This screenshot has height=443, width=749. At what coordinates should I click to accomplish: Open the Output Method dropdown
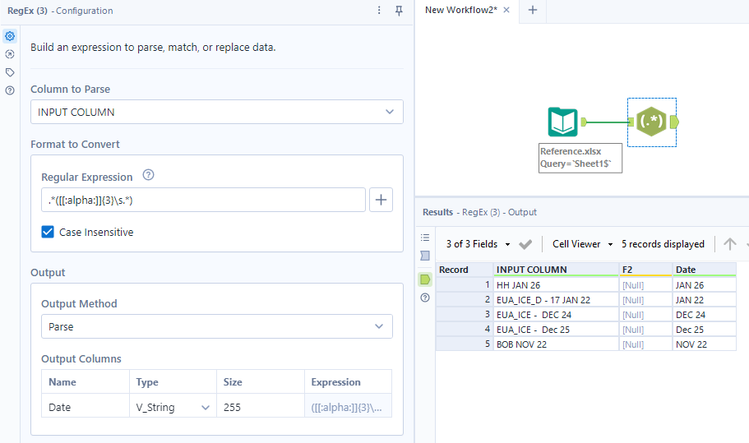click(x=217, y=326)
